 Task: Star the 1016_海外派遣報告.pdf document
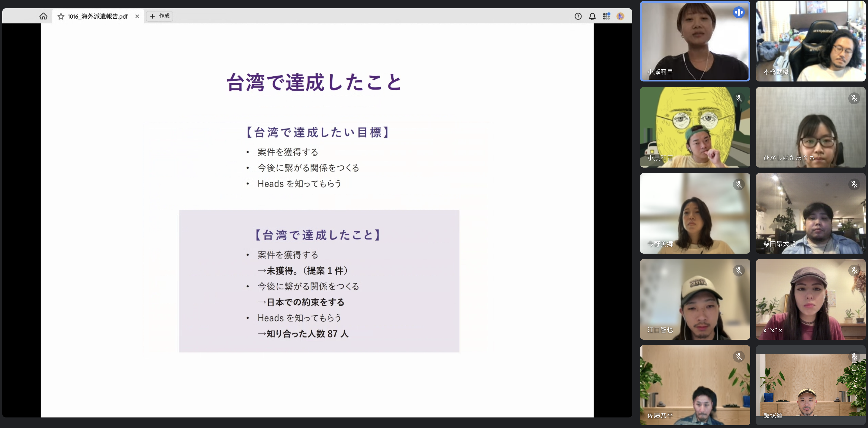(61, 16)
